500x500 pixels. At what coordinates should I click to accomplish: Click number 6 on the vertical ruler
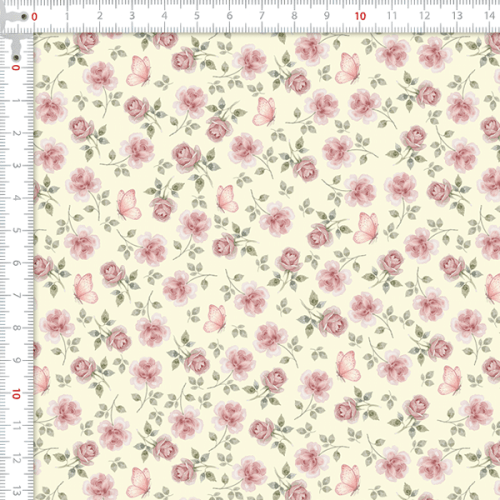[16, 263]
